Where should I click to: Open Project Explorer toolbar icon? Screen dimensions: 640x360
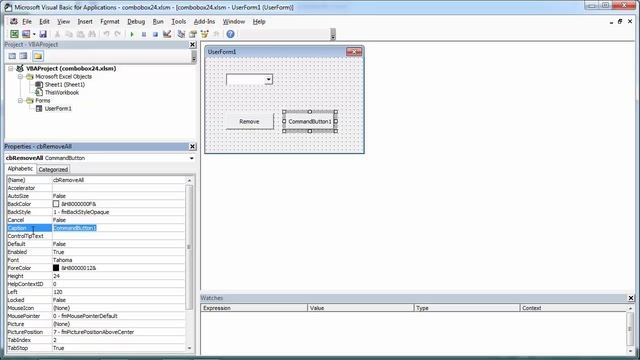(181, 34)
